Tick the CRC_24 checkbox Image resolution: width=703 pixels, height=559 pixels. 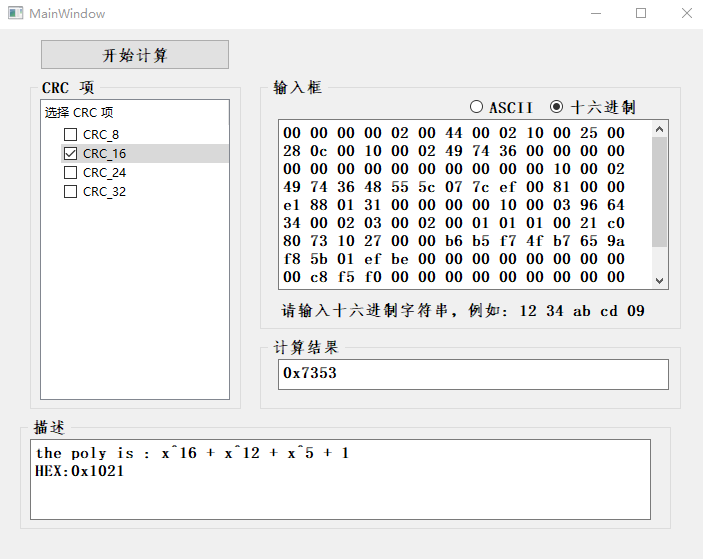click(70, 173)
